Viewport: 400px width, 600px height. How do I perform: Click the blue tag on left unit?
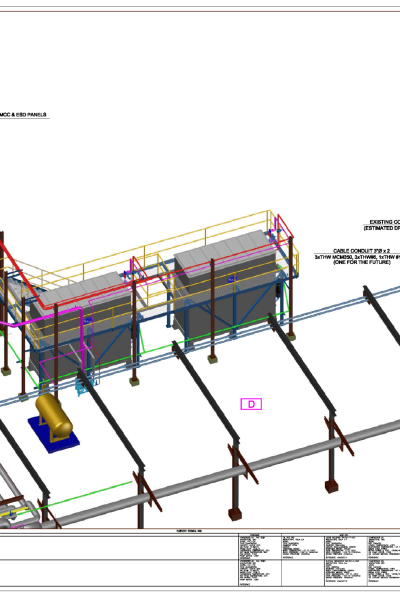88,321
